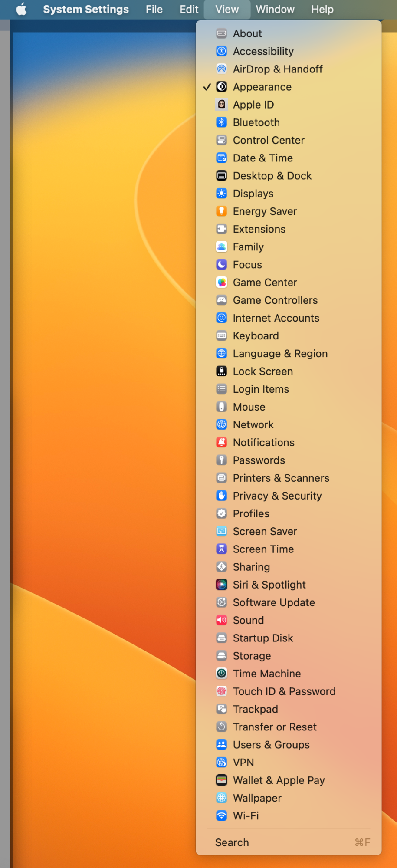Click the Apple ID avatar icon

(222, 105)
